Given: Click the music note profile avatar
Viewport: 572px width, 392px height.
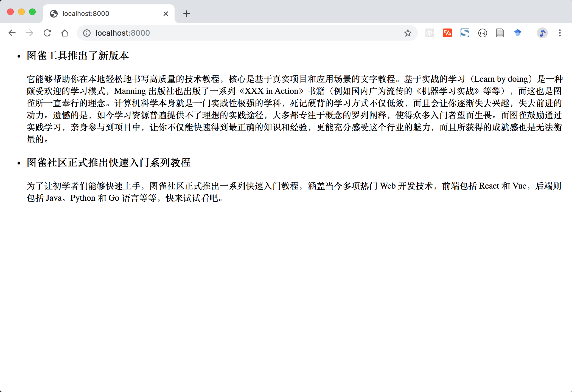Looking at the screenshot, I should (542, 33).
